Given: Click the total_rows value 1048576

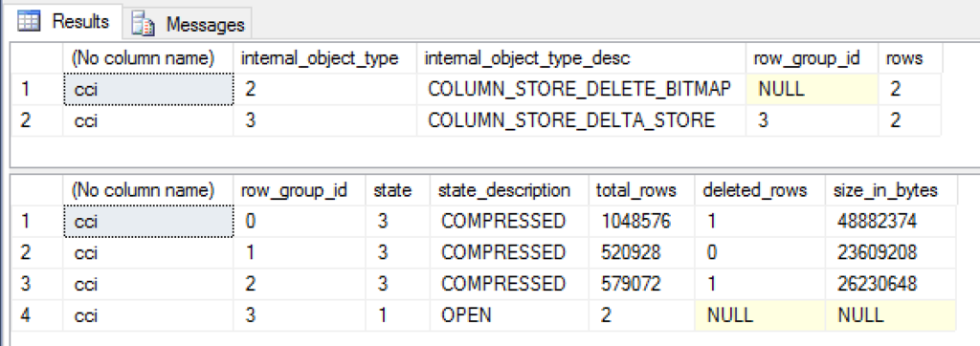Looking at the screenshot, I should point(642,221).
